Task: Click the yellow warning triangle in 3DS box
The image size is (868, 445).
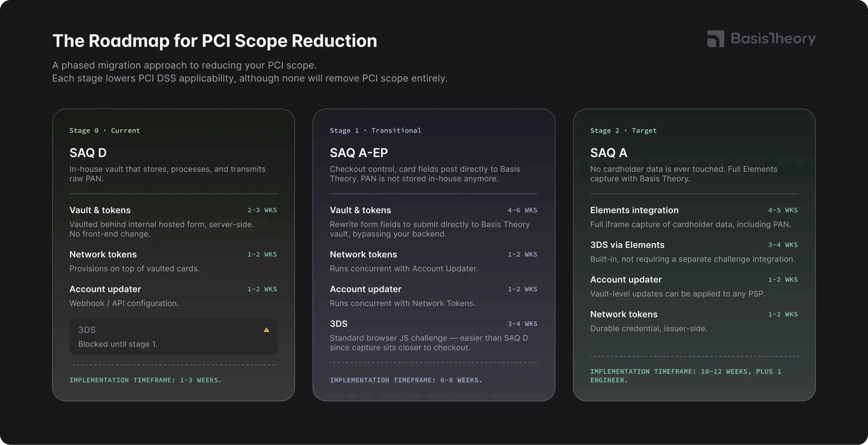Action: [266, 330]
